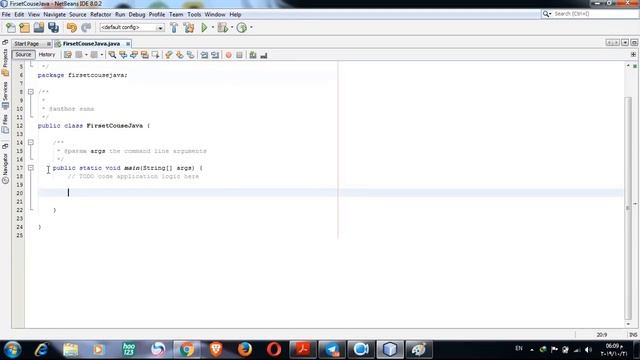Switch editor to Source view
This screenshot has height=360, width=640.
coord(23,55)
